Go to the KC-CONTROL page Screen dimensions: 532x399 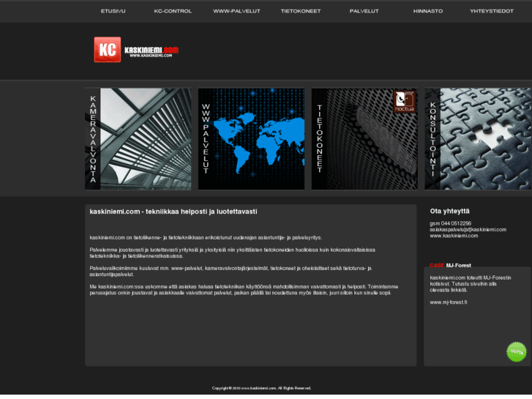(173, 11)
